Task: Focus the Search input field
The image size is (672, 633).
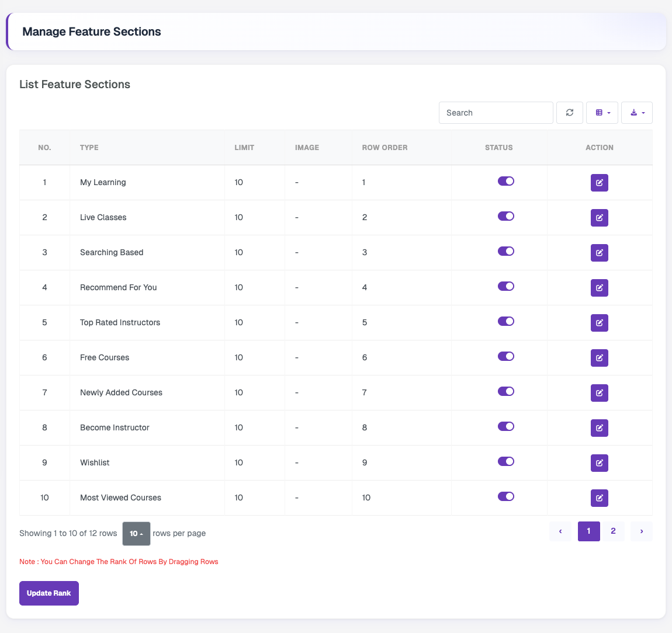Action: [x=496, y=113]
